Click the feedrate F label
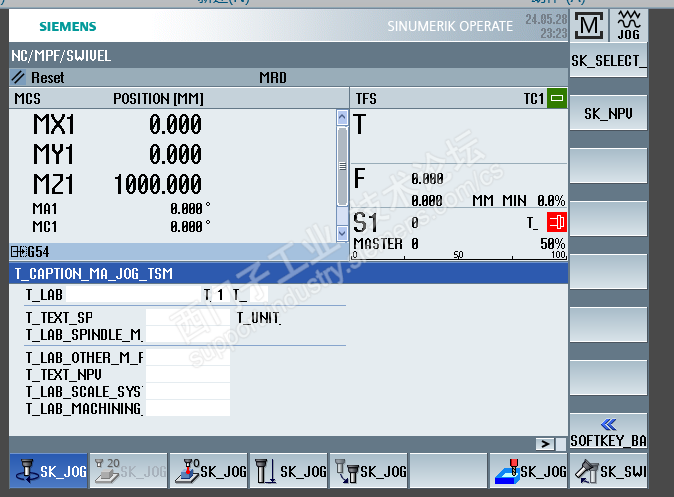 [359, 178]
